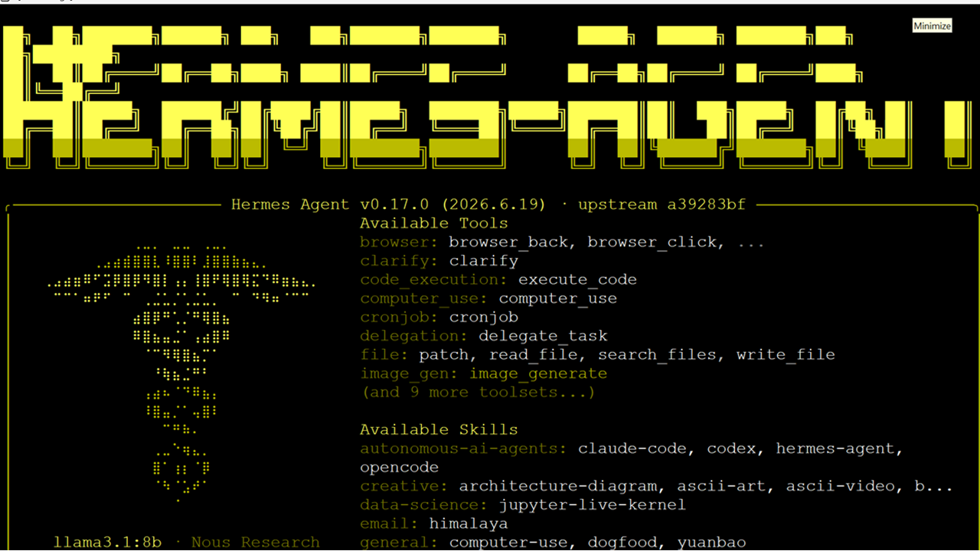The image size is (980, 551).
Task: Click the "delegation:" toolset label
Action: [414, 336]
